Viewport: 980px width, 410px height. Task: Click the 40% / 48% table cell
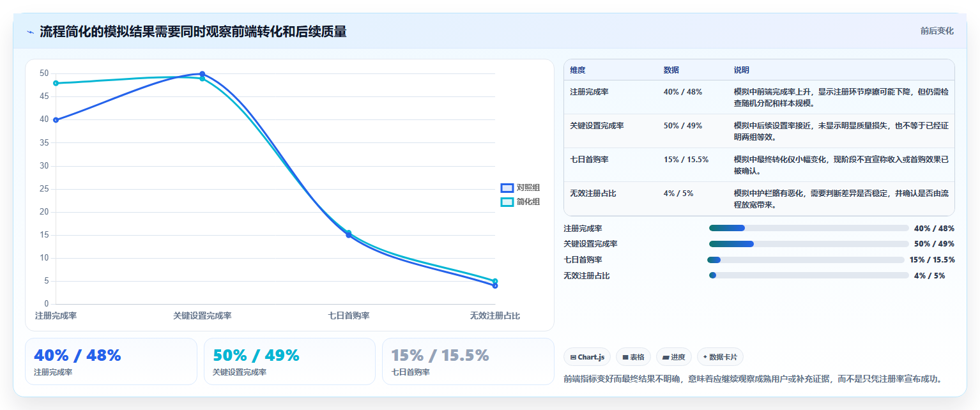click(x=683, y=92)
